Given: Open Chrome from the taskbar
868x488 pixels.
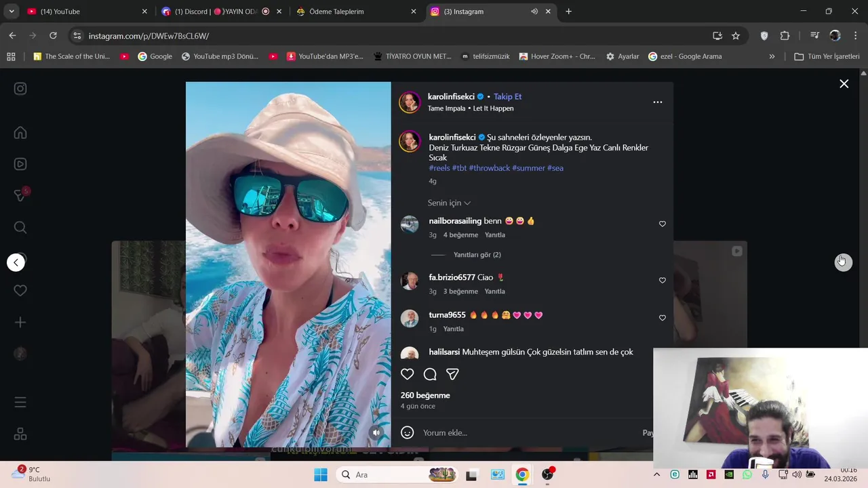Looking at the screenshot, I should tap(522, 474).
